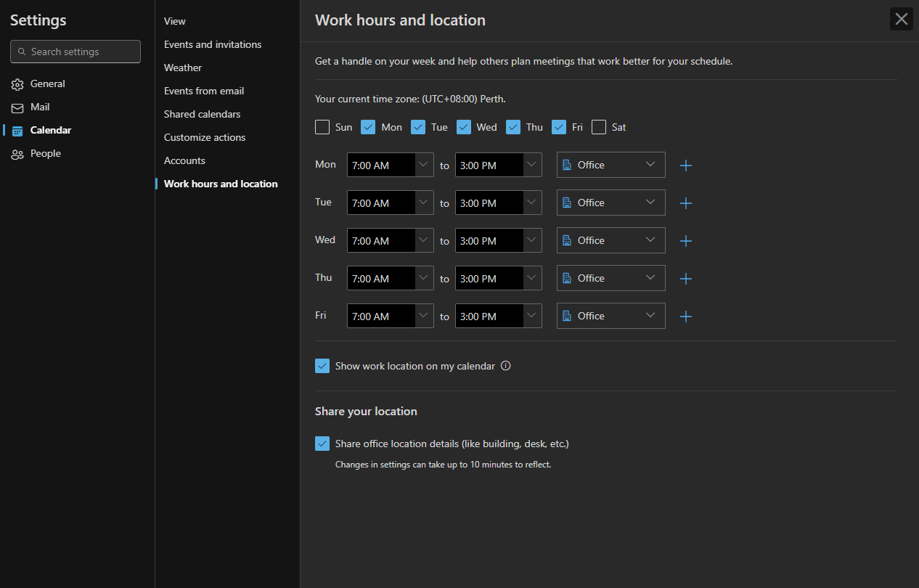Uncheck Wednesday work day checkbox
Screen dimensions: 919x588
click(464, 127)
